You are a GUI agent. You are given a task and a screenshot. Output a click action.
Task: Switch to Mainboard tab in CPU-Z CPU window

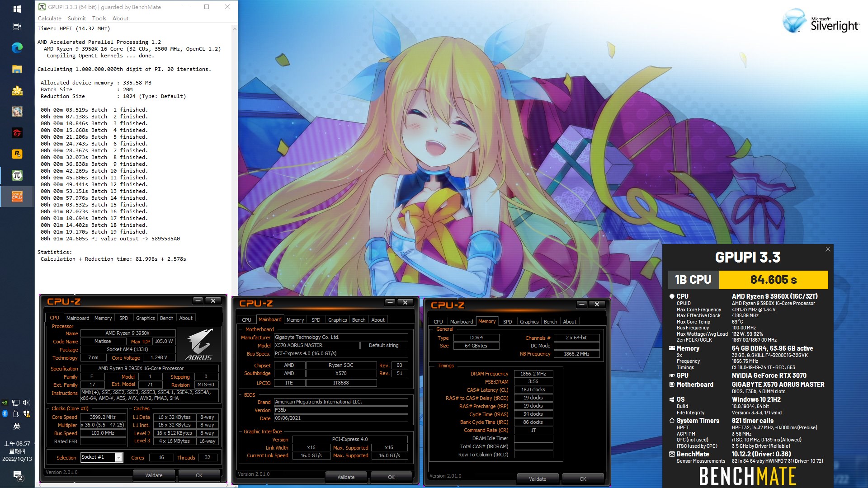pos(78,318)
